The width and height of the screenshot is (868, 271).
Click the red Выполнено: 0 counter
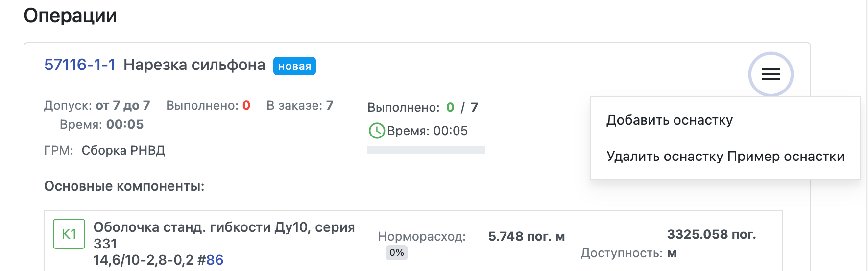208,105
